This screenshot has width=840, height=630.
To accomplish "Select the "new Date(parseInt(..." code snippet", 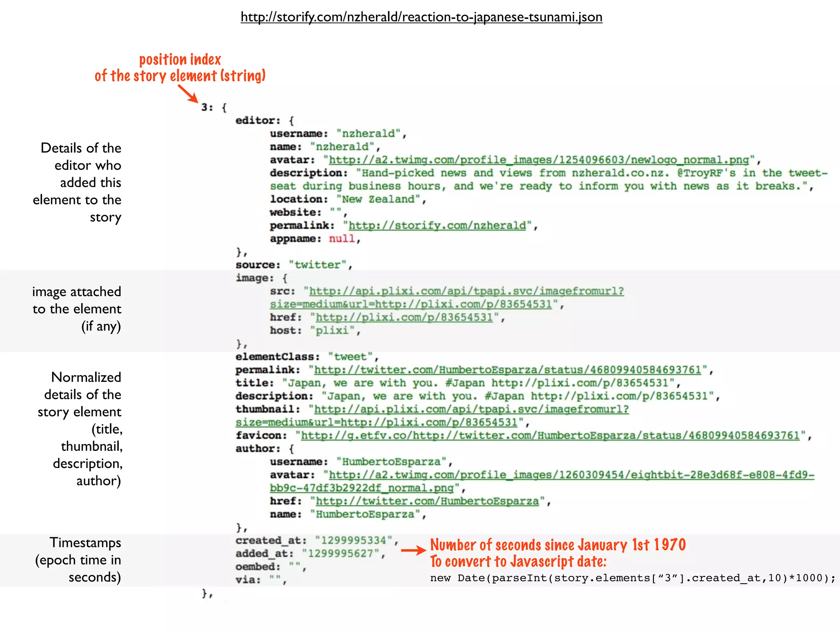I will click(633, 578).
